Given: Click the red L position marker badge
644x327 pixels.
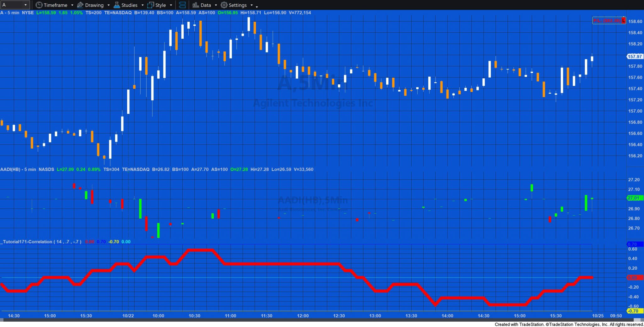Looking at the screenshot, I should [x=623, y=20].
